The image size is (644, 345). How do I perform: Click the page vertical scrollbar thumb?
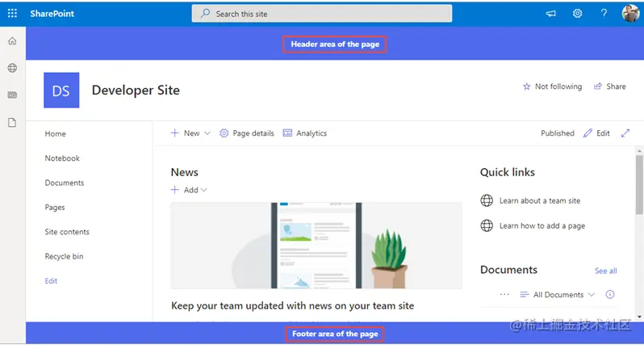(639, 185)
